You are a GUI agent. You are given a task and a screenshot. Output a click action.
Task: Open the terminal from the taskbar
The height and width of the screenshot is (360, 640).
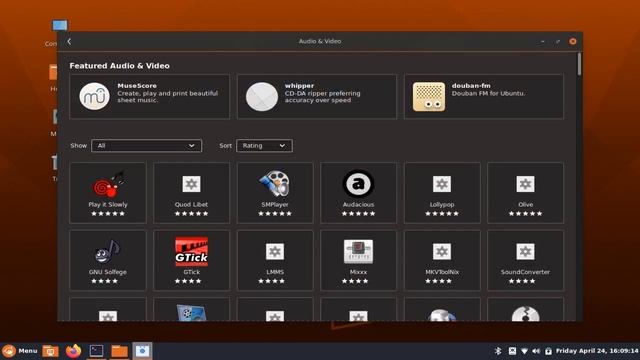pos(96,351)
